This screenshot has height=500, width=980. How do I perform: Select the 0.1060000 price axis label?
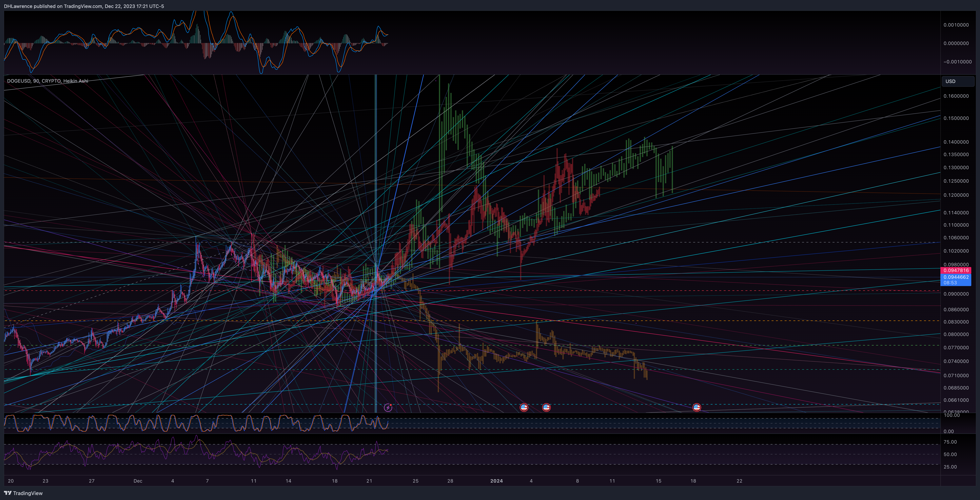coord(956,237)
